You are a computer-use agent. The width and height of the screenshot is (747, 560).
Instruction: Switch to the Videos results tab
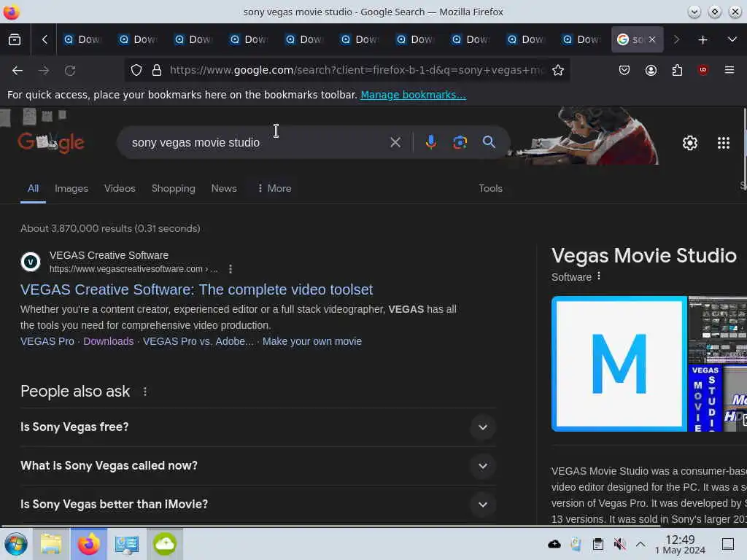tap(120, 189)
